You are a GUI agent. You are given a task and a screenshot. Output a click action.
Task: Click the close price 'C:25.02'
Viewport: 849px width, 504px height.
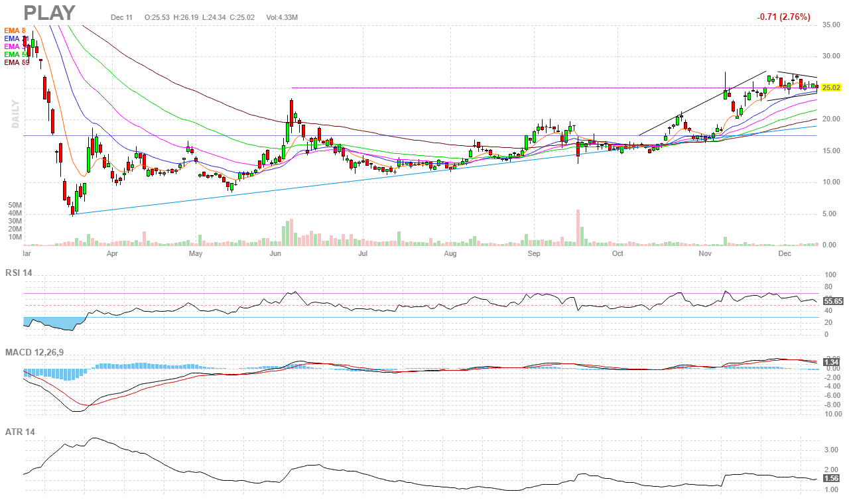243,17
